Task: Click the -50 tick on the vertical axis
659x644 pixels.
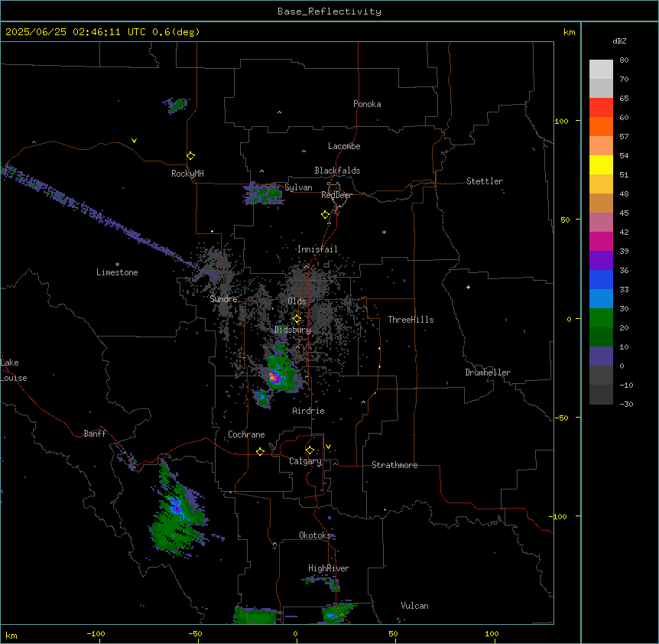Action: (x=561, y=418)
